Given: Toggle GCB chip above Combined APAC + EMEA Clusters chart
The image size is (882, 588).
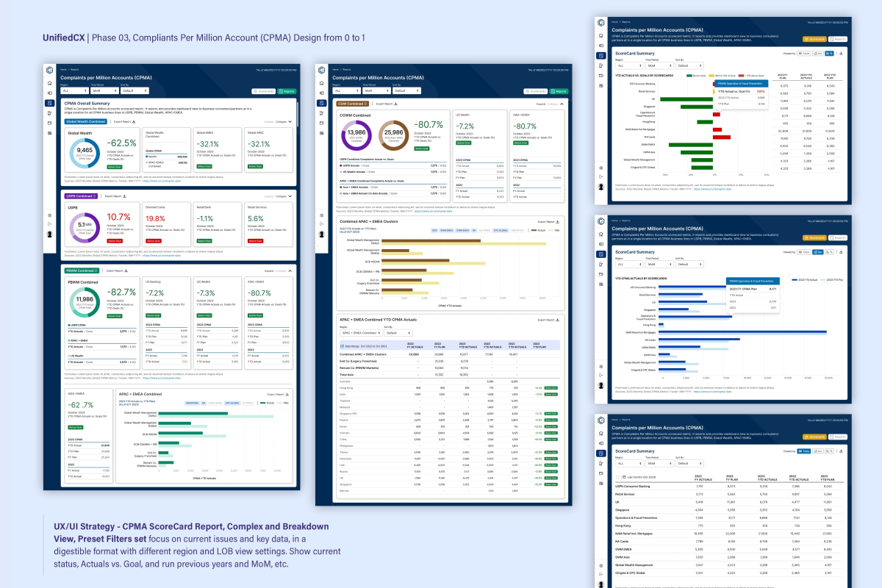Looking at the screenshot, I should point(434,230).
